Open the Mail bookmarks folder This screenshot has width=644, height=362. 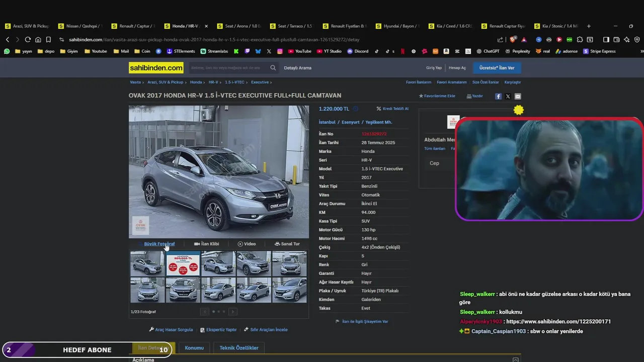(x=121, y=51)
